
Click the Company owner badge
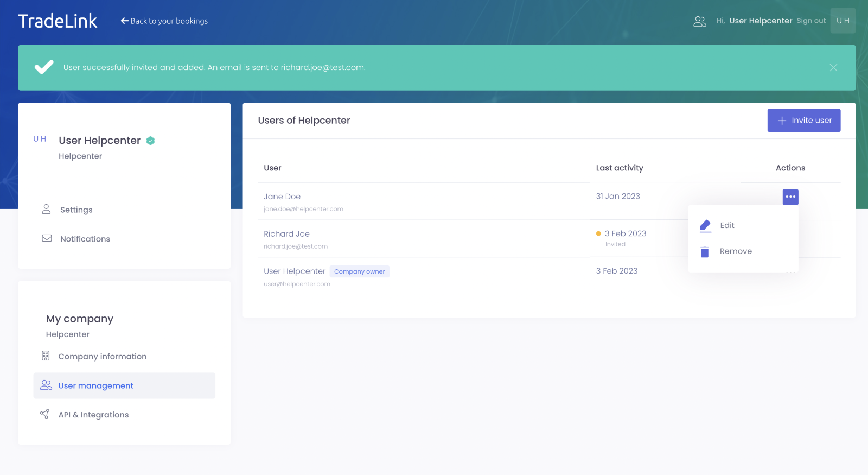point(359,271)
